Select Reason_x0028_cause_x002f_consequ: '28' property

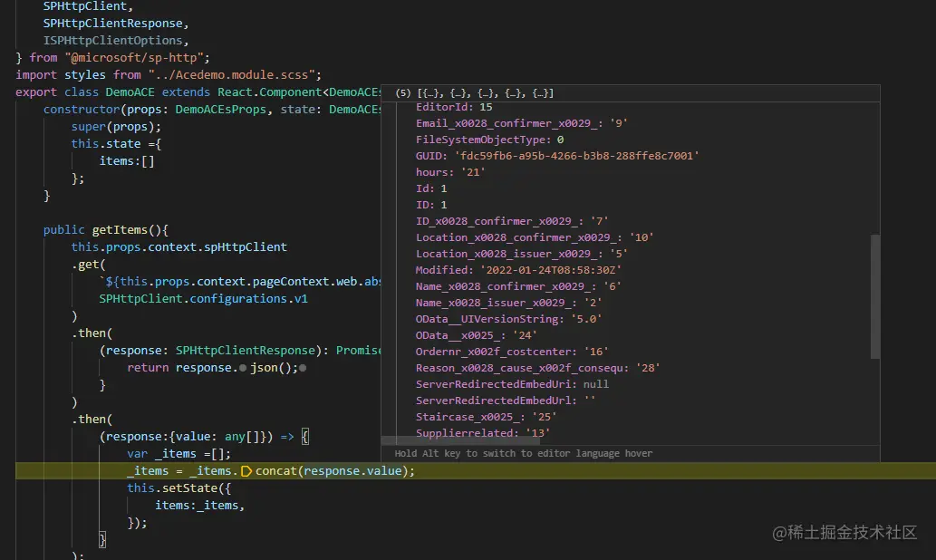point(538,368)
